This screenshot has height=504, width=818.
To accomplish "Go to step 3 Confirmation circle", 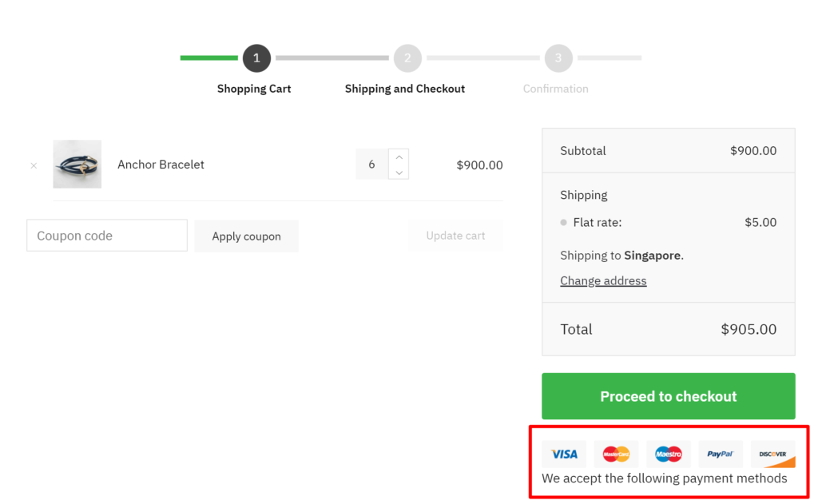I will [x=558, y=58].
